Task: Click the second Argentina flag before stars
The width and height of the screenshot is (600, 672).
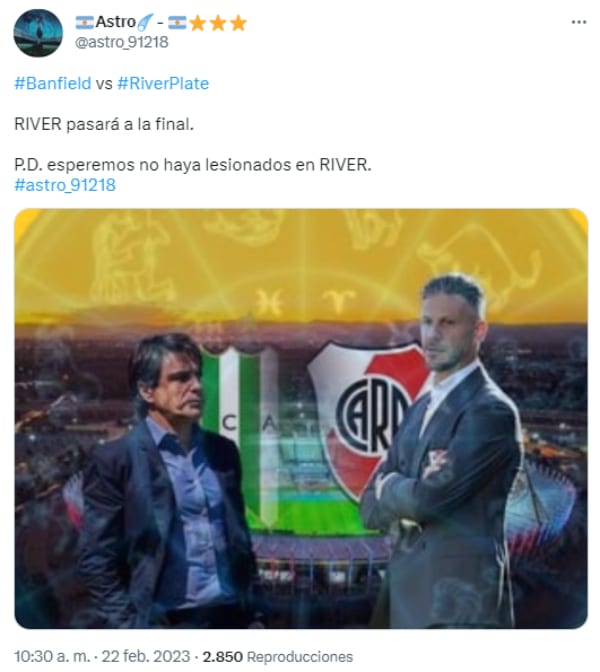Action: click(177, 22)
